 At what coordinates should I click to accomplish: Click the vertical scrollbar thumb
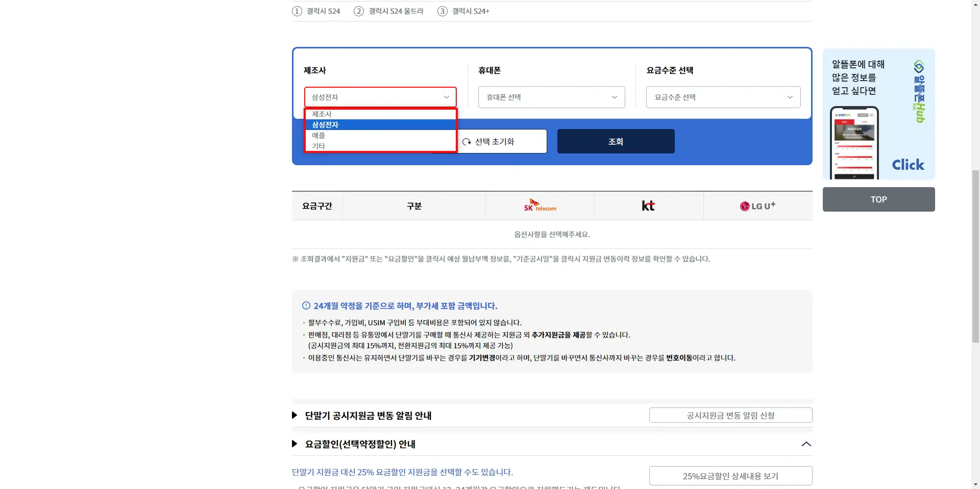[x=975, y=256]
